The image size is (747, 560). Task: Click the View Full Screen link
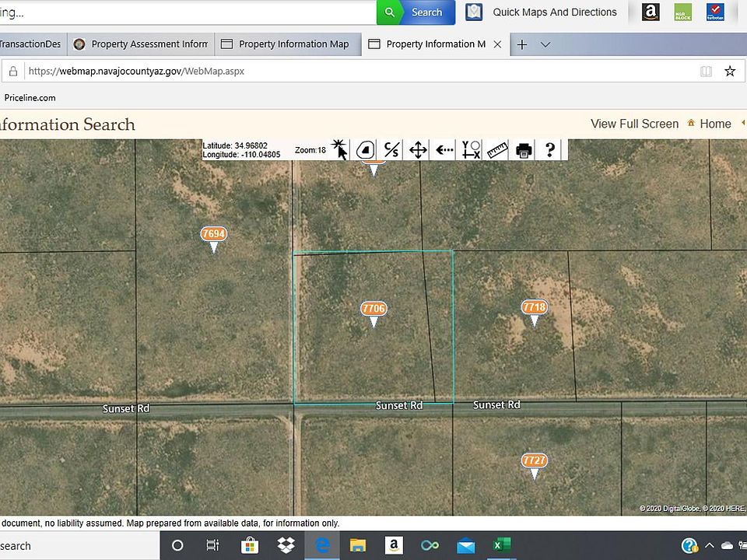634,124
